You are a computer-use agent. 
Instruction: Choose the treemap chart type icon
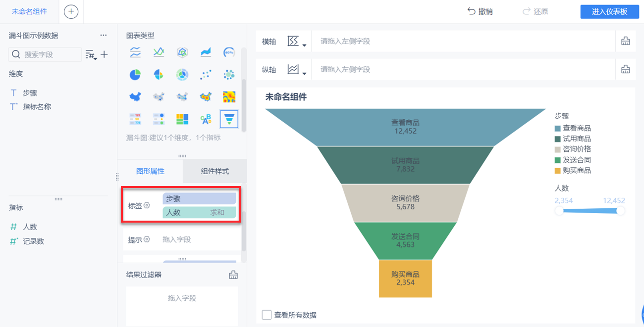(182, 119)
